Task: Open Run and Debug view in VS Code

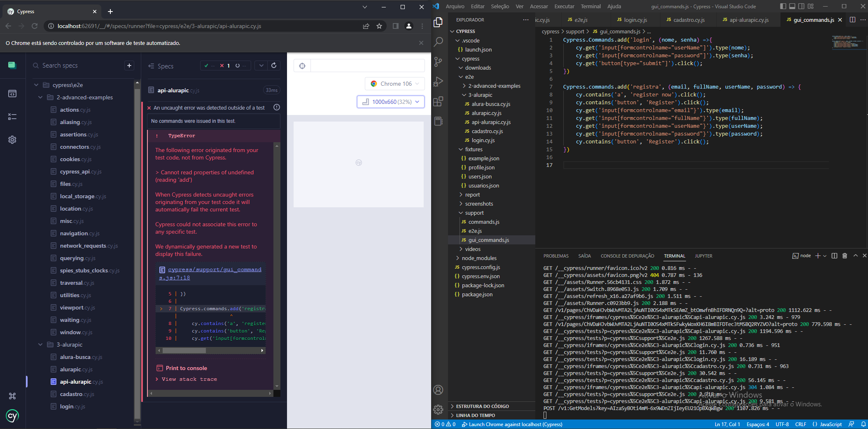Action: click(x=439, y=82)
